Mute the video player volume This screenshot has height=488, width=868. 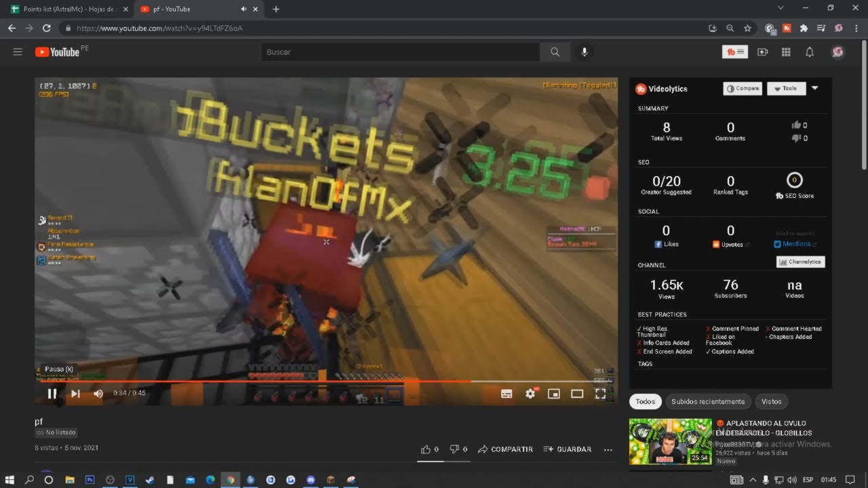click(x=98, y=393)
